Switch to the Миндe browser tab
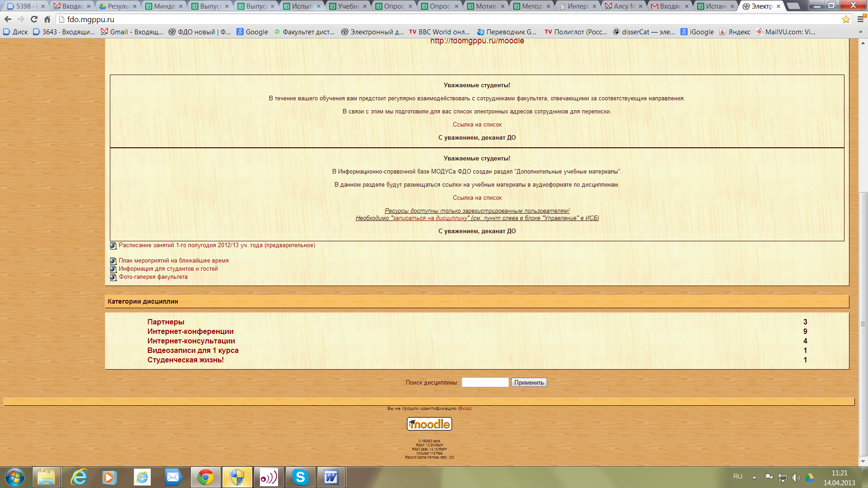868x488 pixels. tap(164, 6)
